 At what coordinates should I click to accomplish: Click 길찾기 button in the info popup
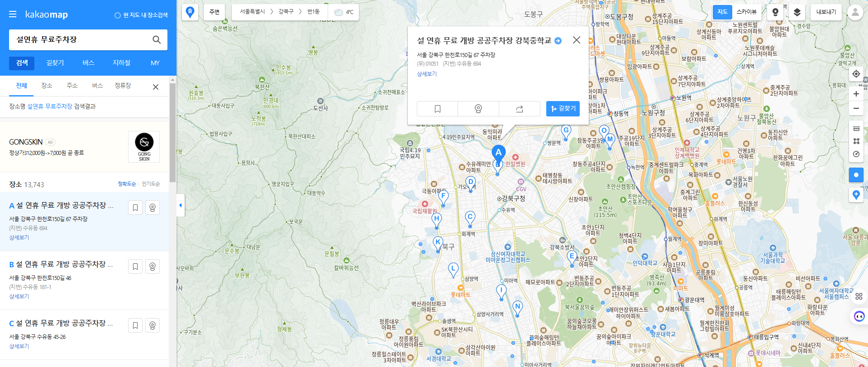pos(563,109)
